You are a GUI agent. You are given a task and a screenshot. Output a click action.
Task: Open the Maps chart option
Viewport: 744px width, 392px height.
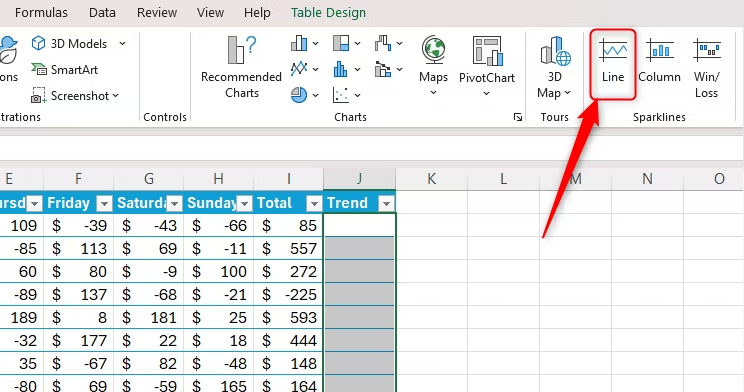(433, 65)
